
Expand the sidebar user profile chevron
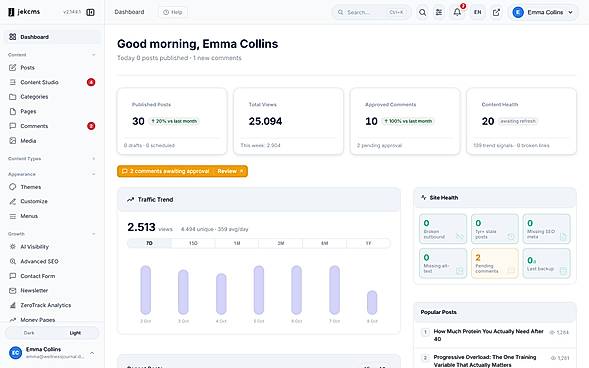coord(92,353)
